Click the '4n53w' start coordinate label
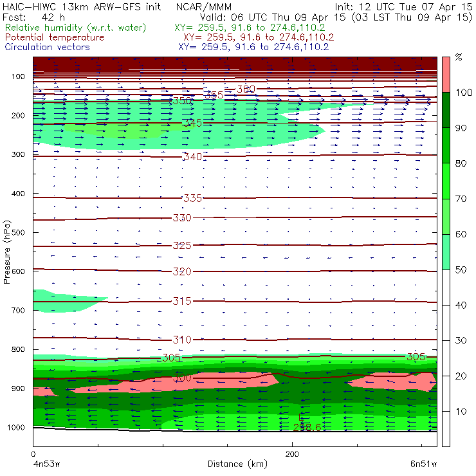This screenshot has height=476, width=476. [x=46, y=464]
